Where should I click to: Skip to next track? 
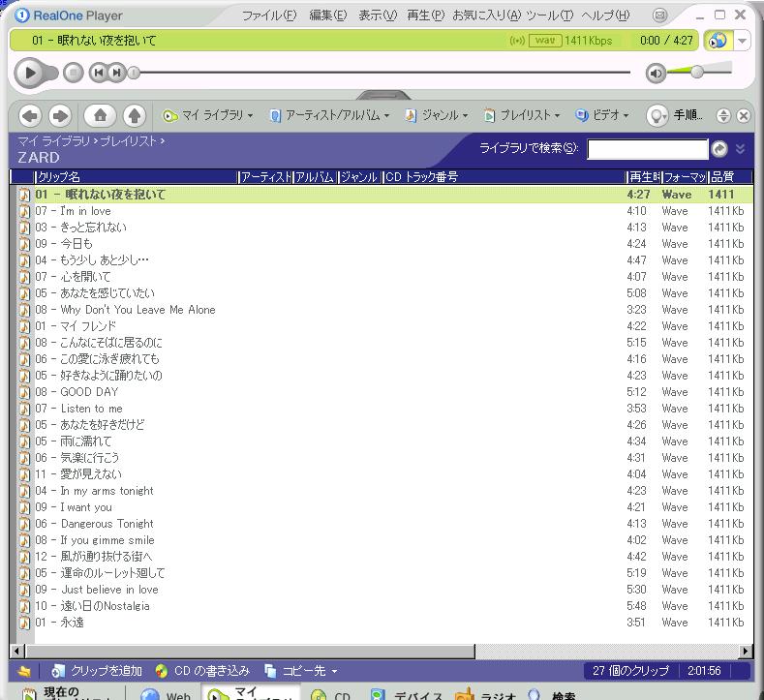pos(116,73)
